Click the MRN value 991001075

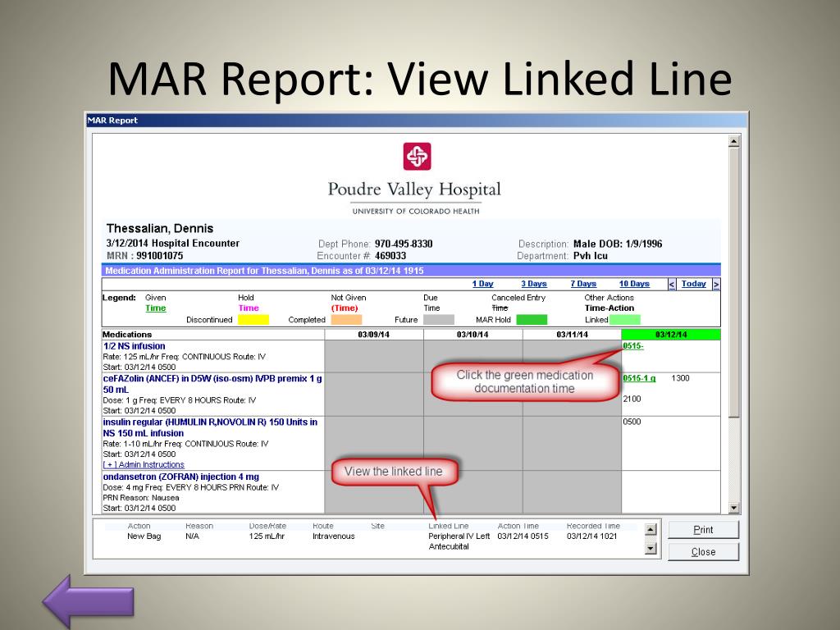point(160,256)
